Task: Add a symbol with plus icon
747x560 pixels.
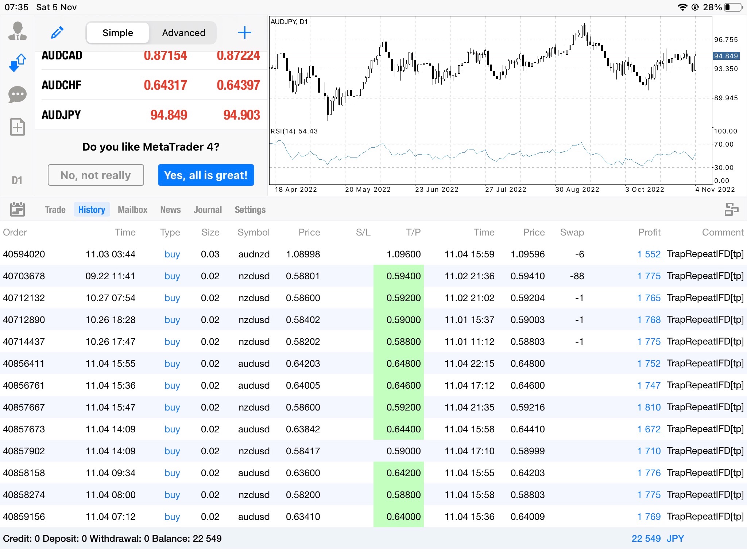Action: tap(244, 33)
